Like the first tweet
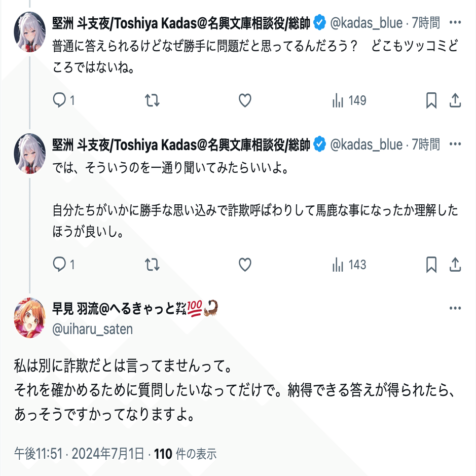The image size is (476, 476). 245,101
